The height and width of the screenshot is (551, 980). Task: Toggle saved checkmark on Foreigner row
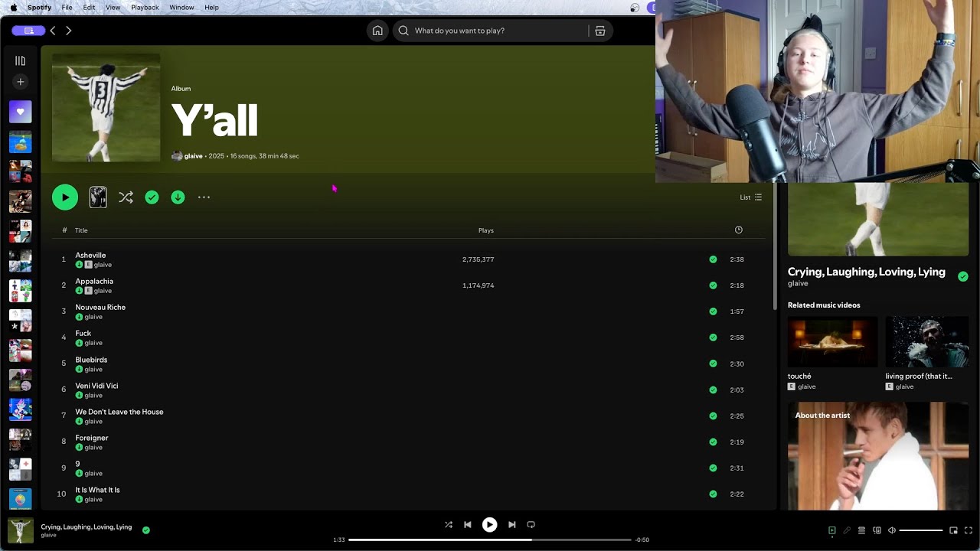pyautogui.click(x=714, y=442)
